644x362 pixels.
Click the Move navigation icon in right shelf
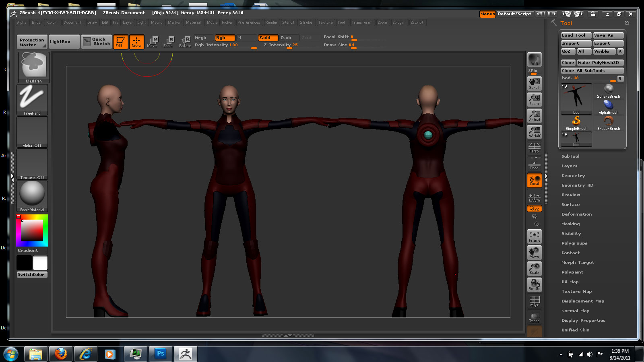pyautogui.click(x=535, y=252)
